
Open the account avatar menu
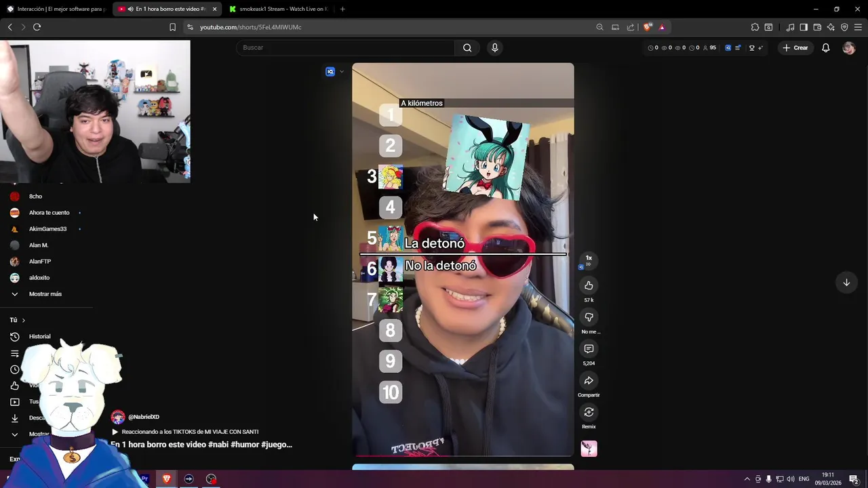[x=849, y=47]
